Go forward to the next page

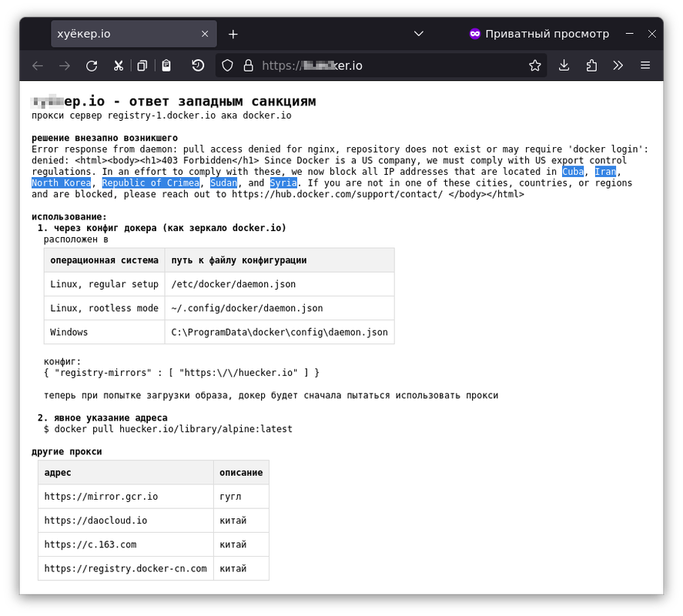pos(65,65)
